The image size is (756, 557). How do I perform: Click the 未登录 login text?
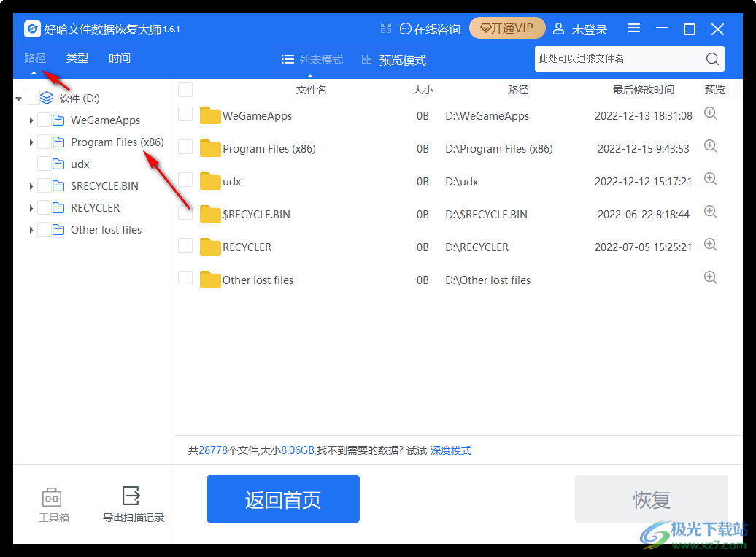pyautogui.click(x=589, y=29)
